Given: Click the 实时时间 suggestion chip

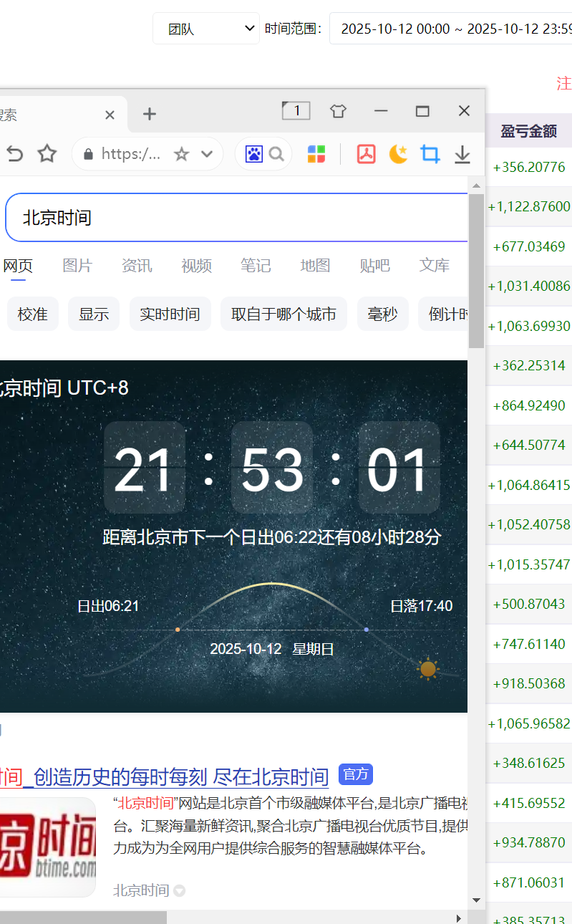Looking at the screenshot, I should pyautogui.click(x=170, y=314).
